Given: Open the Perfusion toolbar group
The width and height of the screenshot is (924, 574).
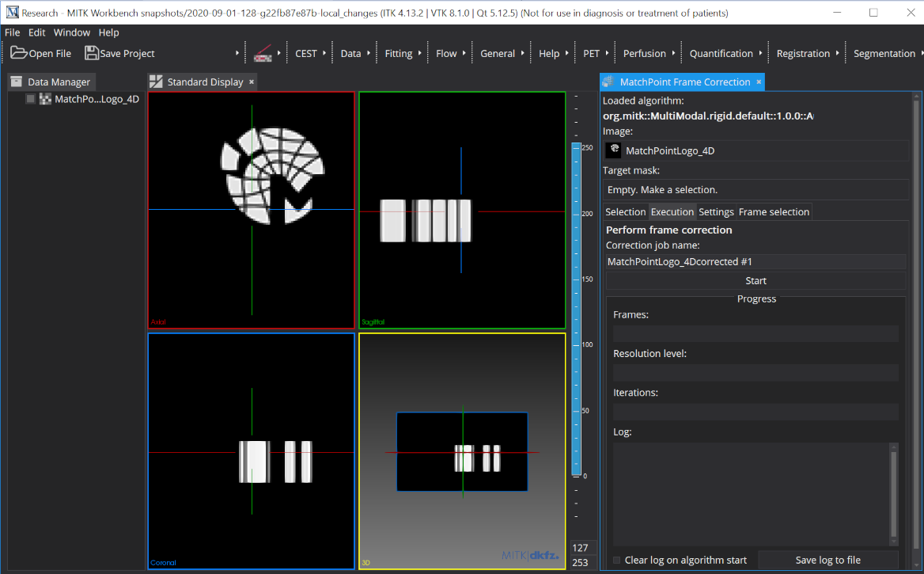Looking at the screenshot, I should 644,53.
